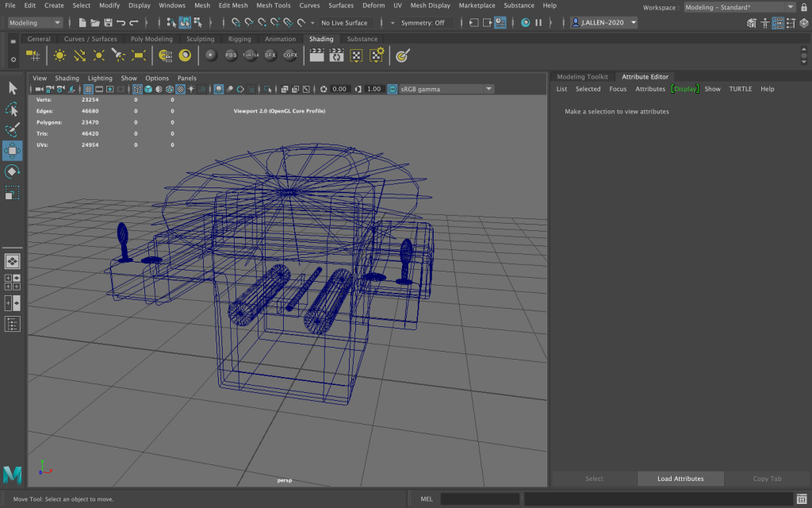This screenshot has width=812, height=508.
Task: Click the viewport gamma value field
Action: (x=373, y=89)
